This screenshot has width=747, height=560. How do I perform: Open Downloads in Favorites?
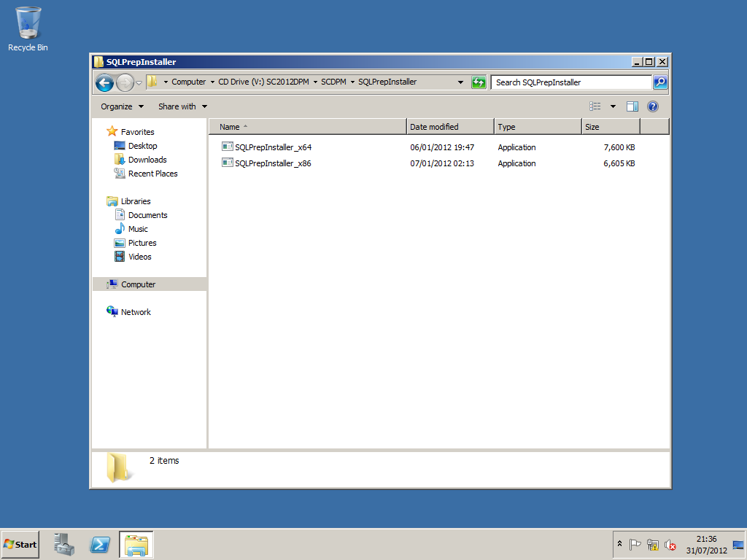[147, 160]
